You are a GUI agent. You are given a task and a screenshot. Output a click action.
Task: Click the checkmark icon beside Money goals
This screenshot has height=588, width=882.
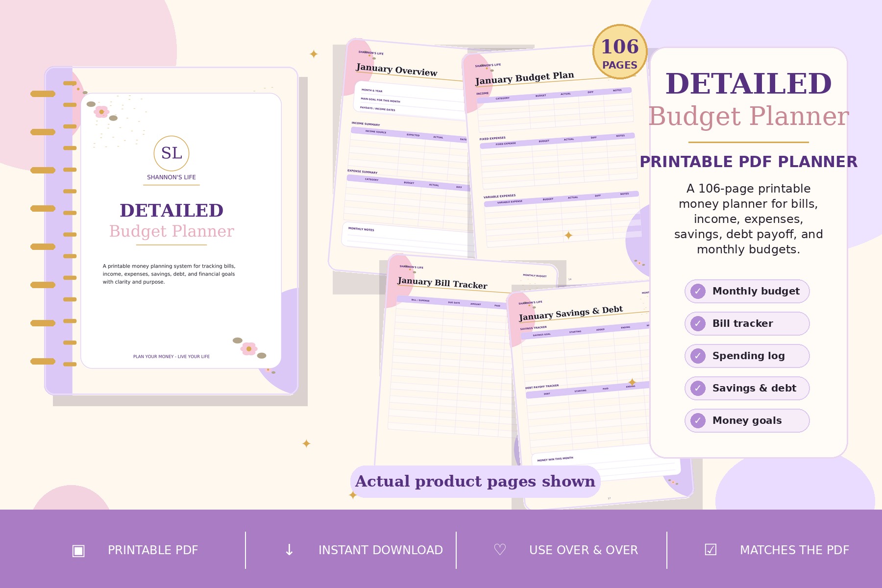[698, 421]
